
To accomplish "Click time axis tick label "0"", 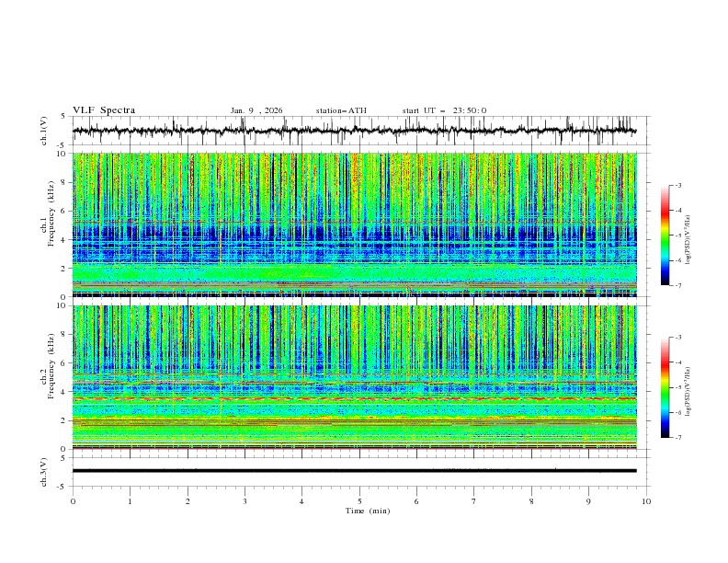I will [x=73, y=501].
